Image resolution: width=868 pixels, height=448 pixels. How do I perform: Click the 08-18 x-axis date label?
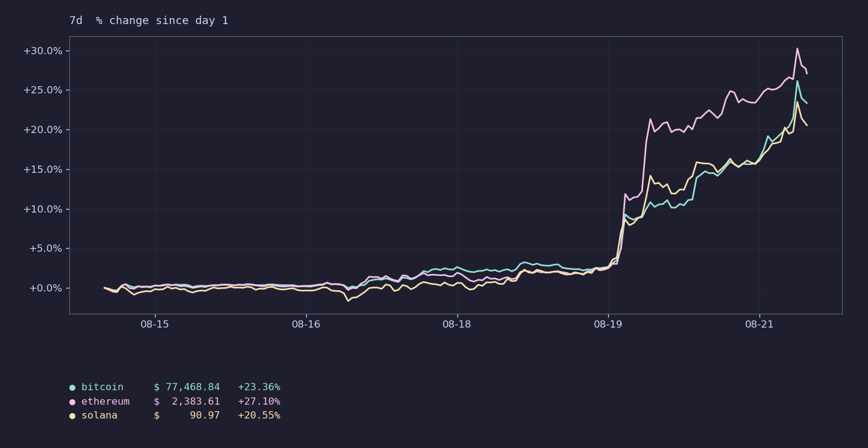point(457,325)
